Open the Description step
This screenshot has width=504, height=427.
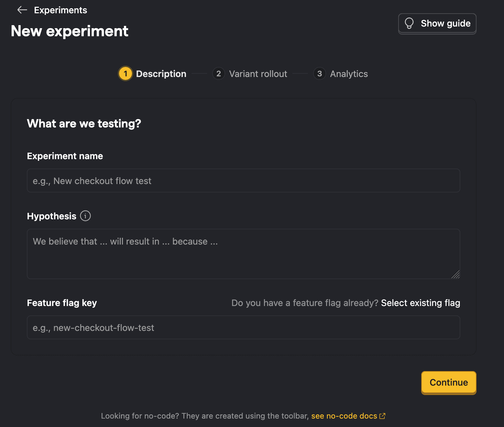[161, 73]
